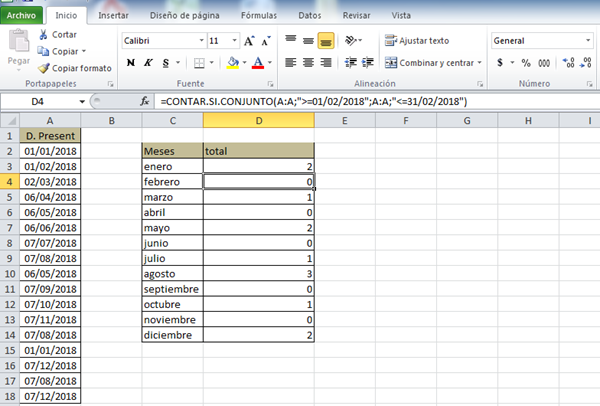
Task: Click the Cortar scissors icon
Action: point(45,35)
